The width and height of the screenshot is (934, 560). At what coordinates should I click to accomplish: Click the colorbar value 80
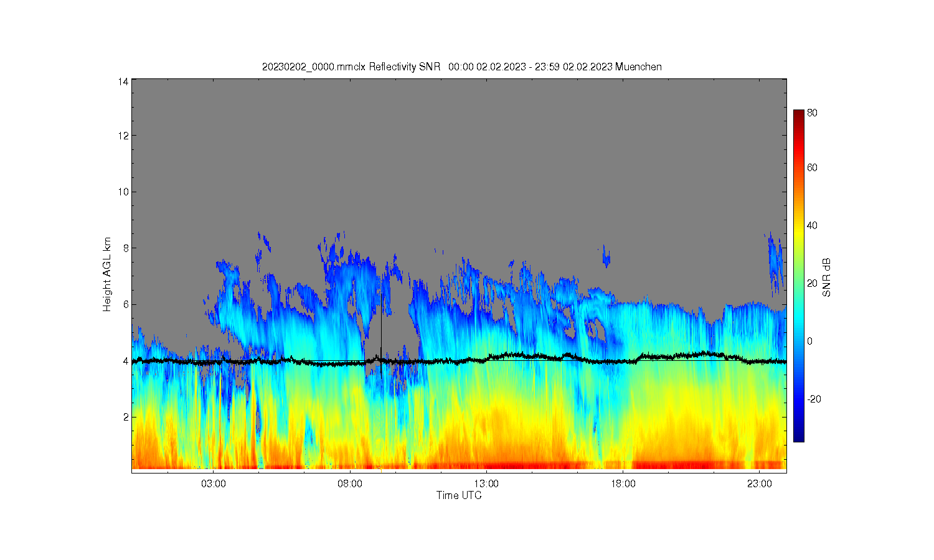812,113
